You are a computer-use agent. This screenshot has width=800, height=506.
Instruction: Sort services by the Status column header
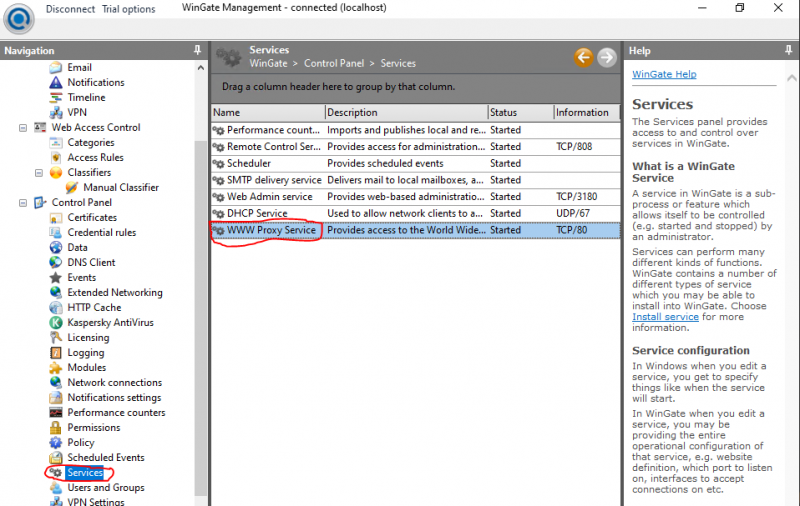(519, 113)
